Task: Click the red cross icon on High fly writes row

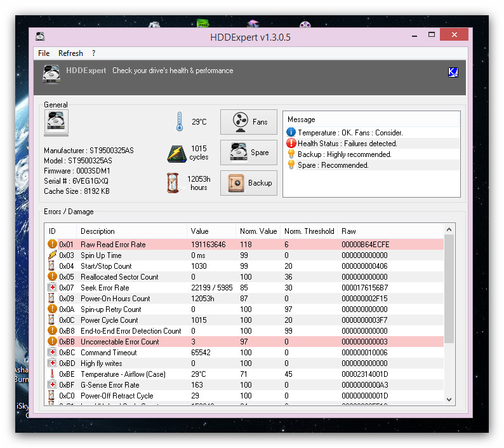Action: coord(52,363)
